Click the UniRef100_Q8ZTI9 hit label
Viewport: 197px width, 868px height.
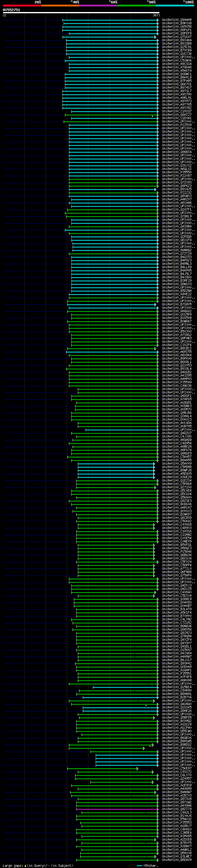tap(177, 809)
